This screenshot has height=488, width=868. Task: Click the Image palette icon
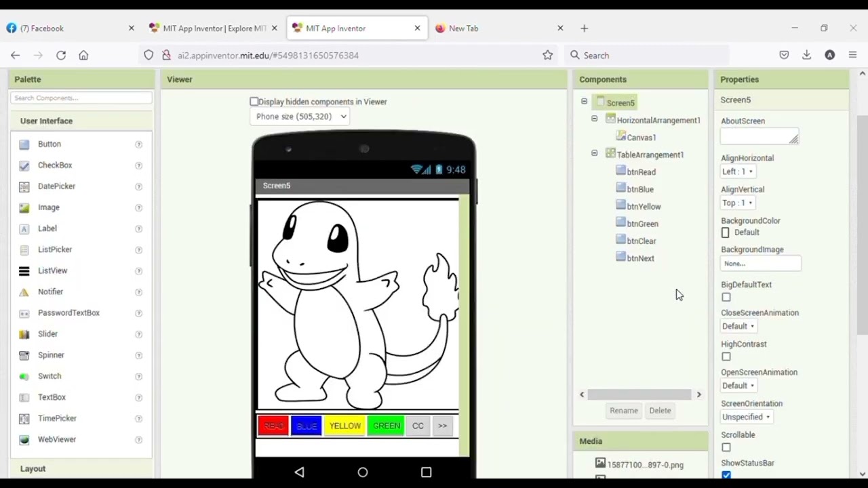(24, 207)
